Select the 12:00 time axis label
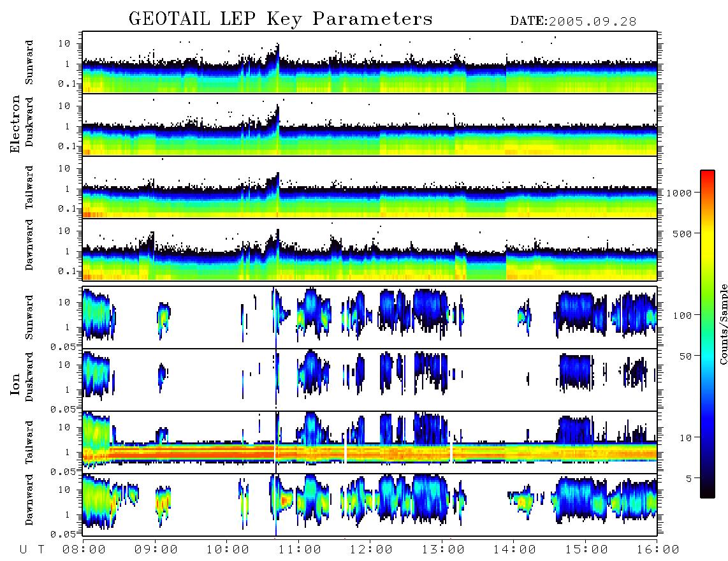728x561 pixels. (x=371, y=550)
